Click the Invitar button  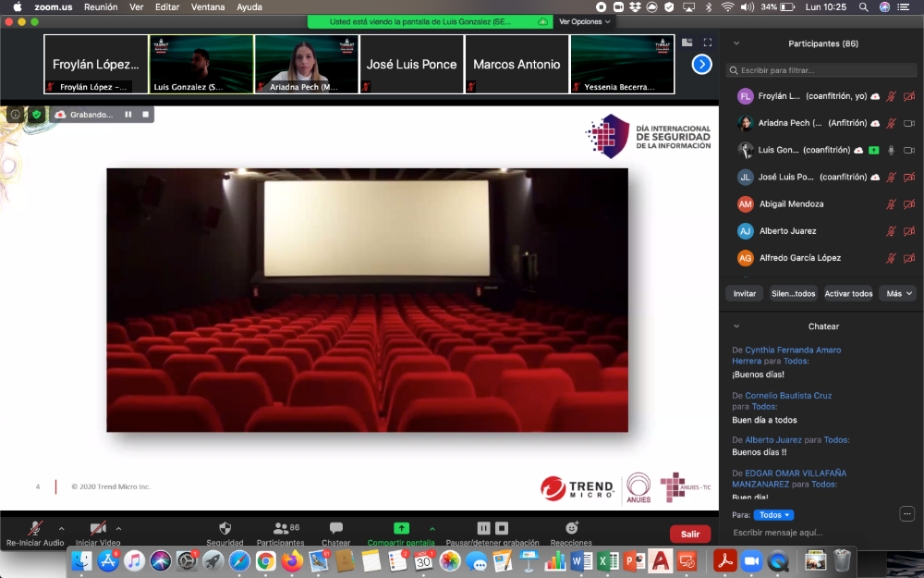[745, 293]
